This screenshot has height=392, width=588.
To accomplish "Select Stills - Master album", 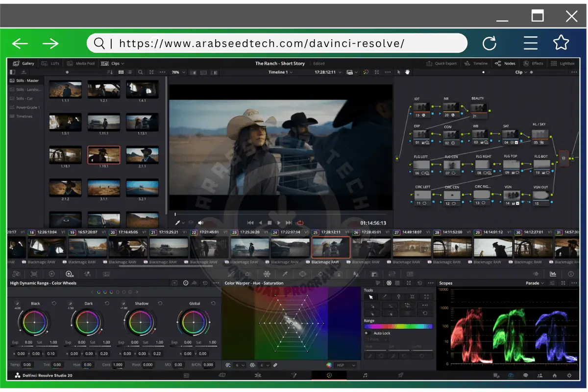I will [27, 81].
